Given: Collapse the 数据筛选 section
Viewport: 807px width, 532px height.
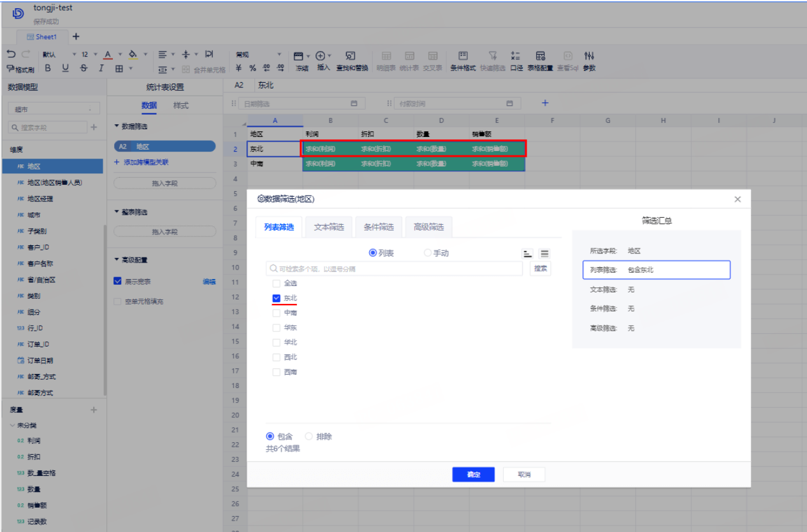Looking at the screenshot, I should pyautogui.click(x=117, y=127).
